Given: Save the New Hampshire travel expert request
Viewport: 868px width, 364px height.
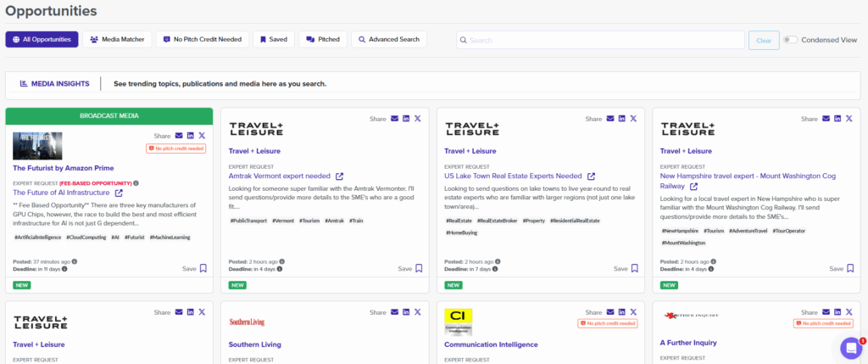Looking at the screenshot, I should [850, 268].
